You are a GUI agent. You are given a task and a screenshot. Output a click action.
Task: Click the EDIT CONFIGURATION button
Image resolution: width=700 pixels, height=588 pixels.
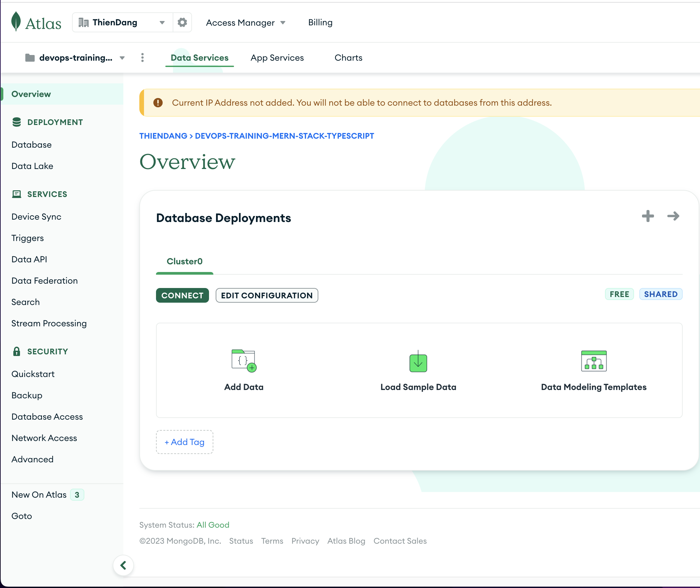pos(267,295)
